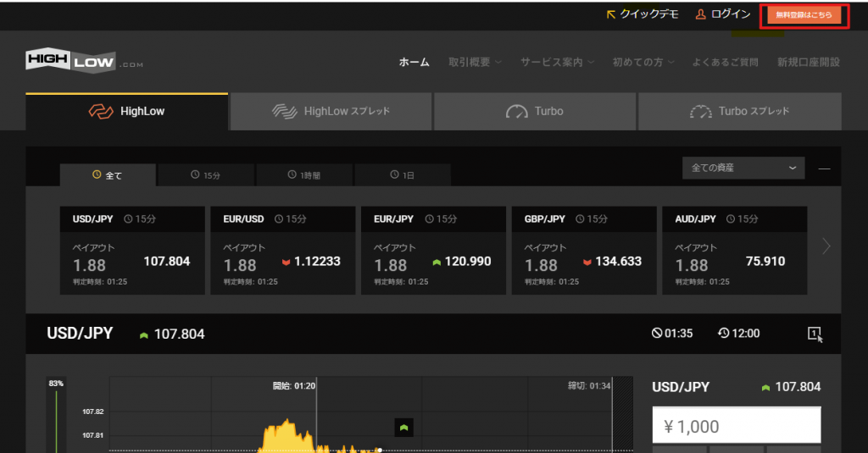868x453 pixels.
Task: Filter by the 15分 time tab
Action: pyautogui.click(x=206, y=174)
